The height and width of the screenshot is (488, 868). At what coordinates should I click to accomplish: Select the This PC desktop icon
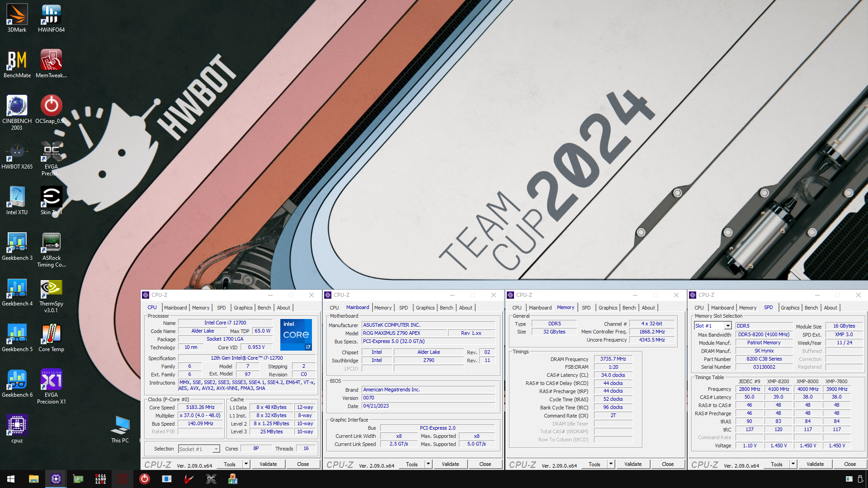click(x=120, y=429)
